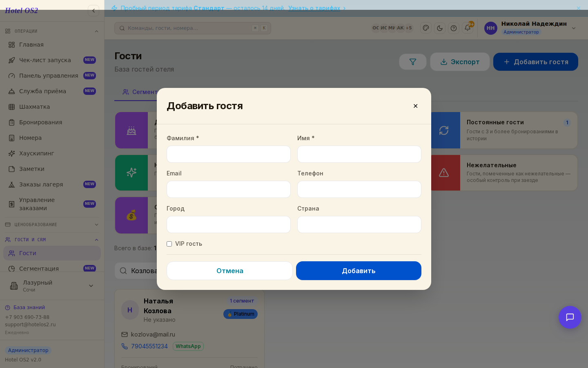
Task: Click the Имя input field
Action: click(x=359, y=154)
